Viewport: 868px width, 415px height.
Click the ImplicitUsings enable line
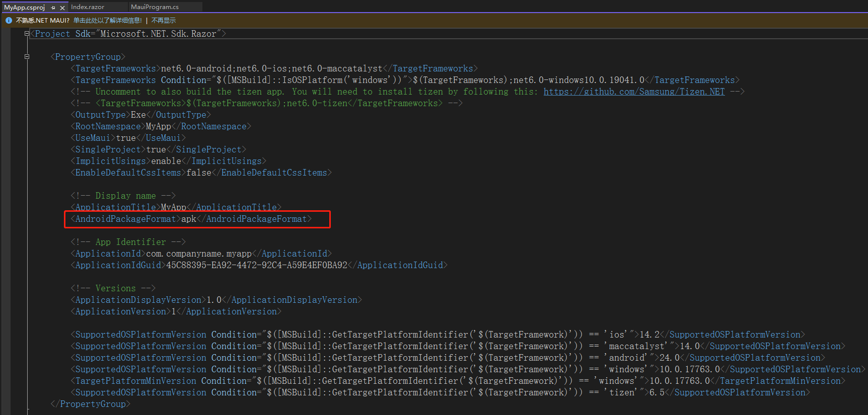coord(169,161)
